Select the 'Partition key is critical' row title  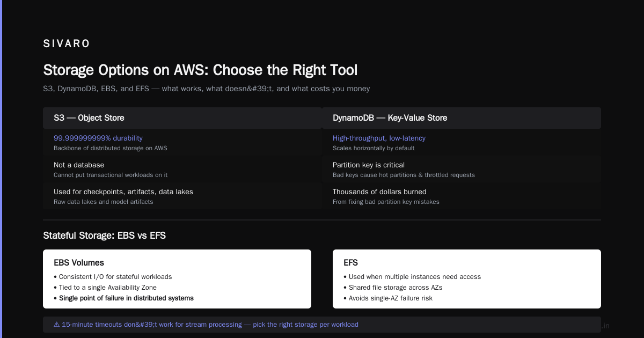click(x=369, y=165)
